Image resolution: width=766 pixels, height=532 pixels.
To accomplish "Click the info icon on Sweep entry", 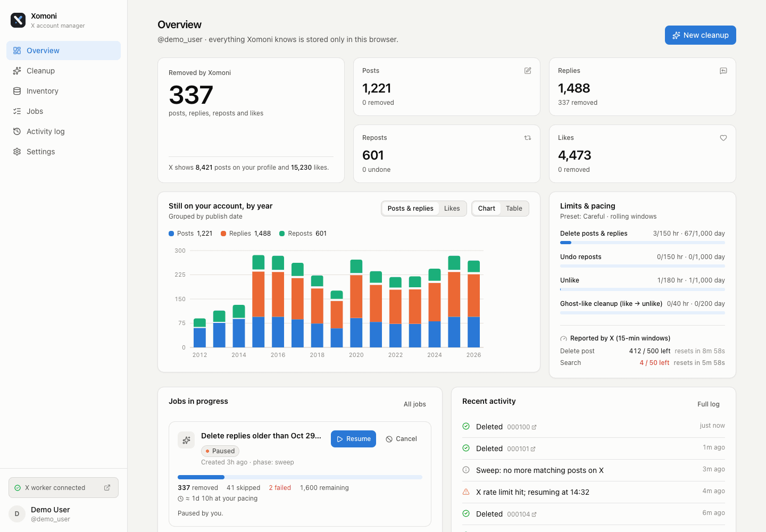I will pos(466,470).
